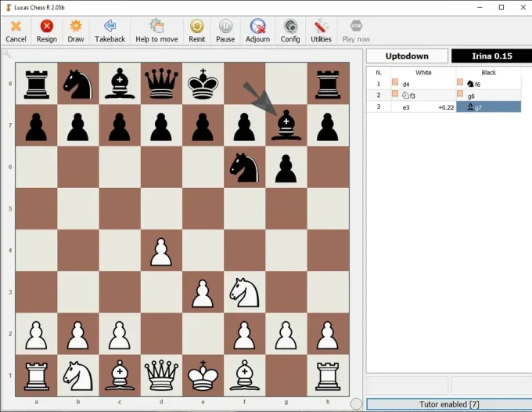Click the Uptodown player label
This screenshot has width=532, height=412.
pyautogui.click(x=407, y=56)
